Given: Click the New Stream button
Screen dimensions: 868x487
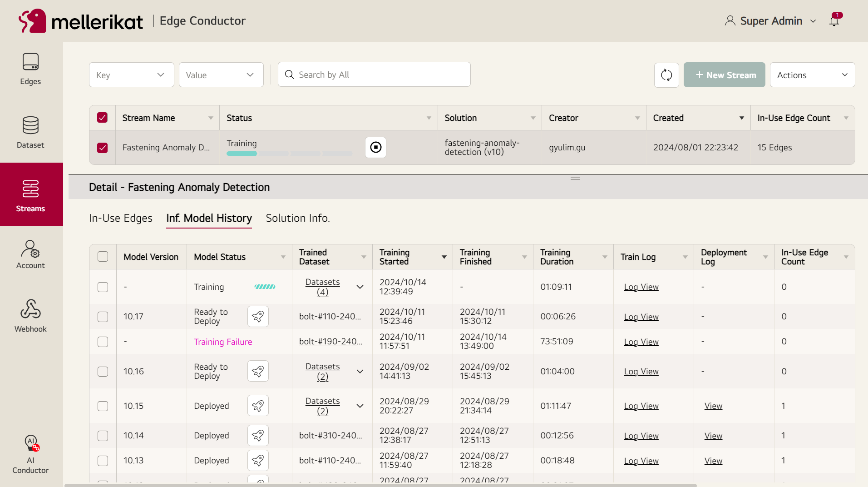Looking at the screenshot, I should click(725, 75).
